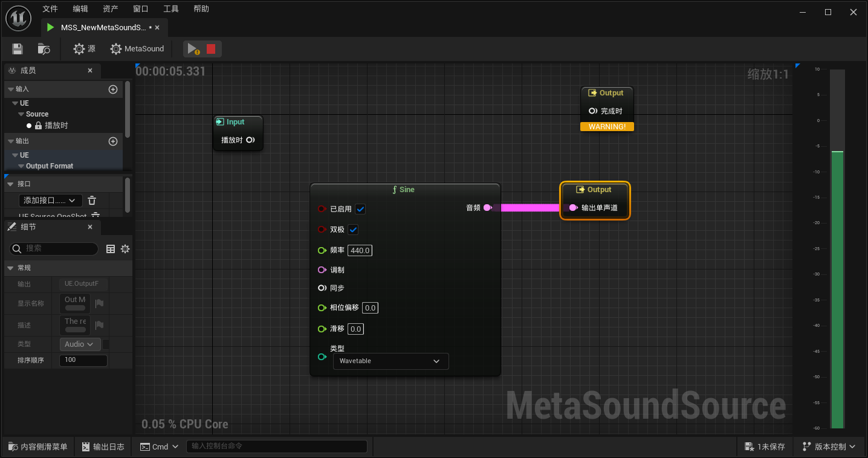
Task: Click flag icon next to 描述
Action: (x=100, y=325)
